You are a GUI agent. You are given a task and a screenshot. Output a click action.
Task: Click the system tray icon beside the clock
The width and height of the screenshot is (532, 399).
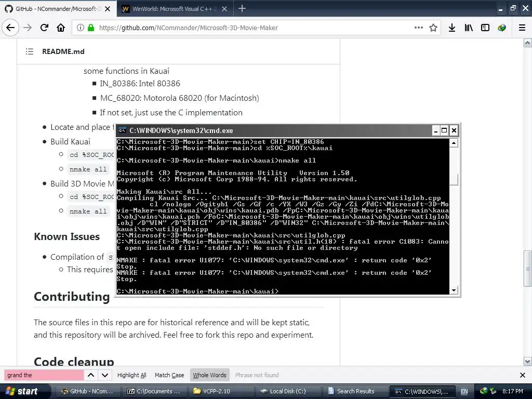(x=493, y=391)
